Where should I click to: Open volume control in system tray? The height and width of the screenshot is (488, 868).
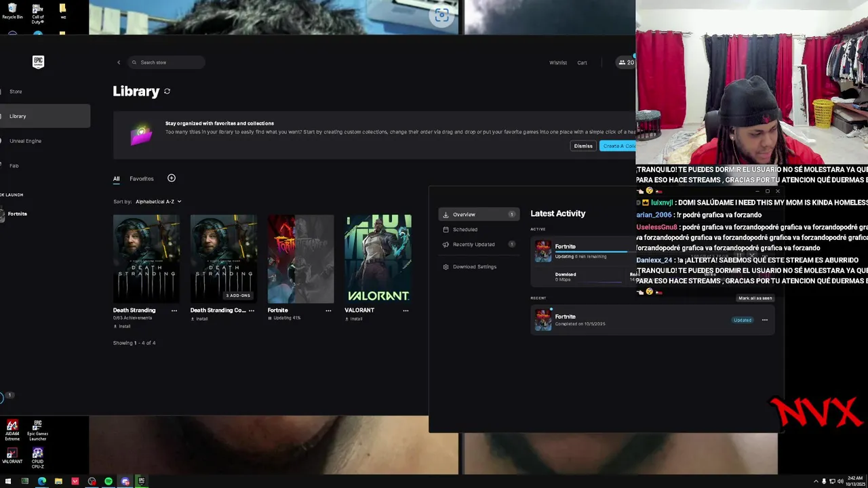coord(840,481)
